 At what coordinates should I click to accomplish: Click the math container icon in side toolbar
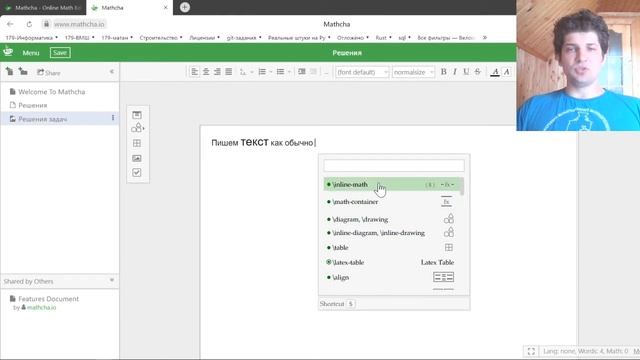[137, 115]
